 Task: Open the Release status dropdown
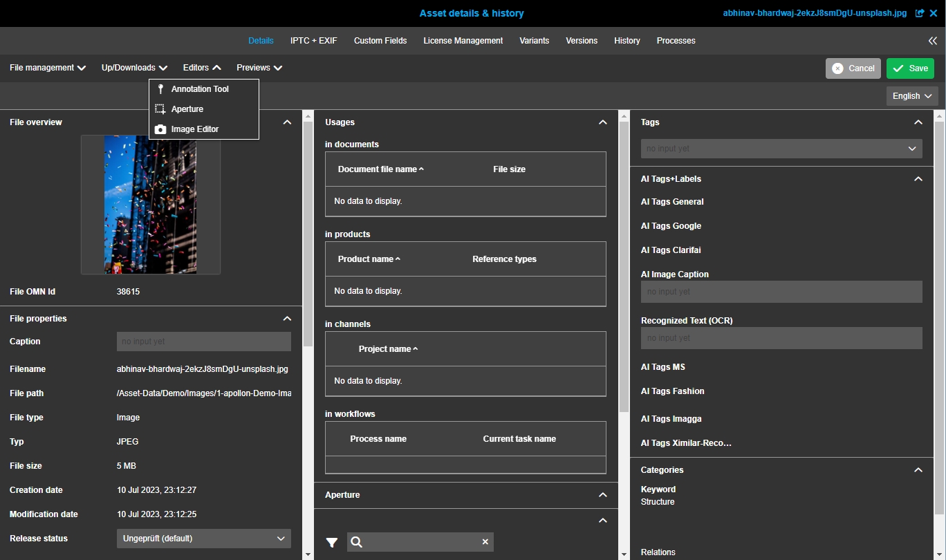(x=203, y=539)
